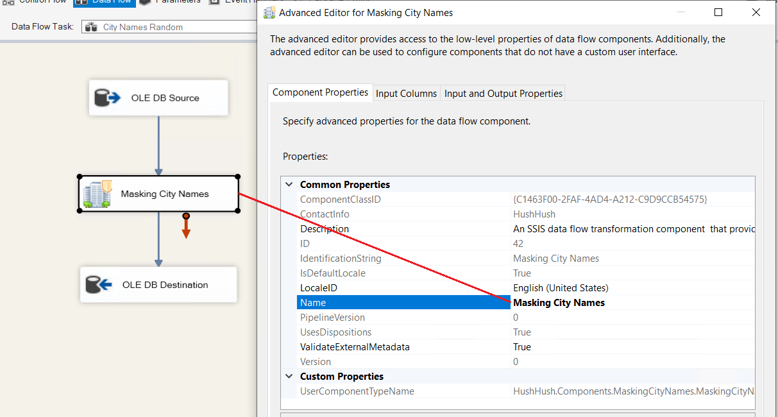Click the OLE DB Source component icon
The width and height of the screenshot is (778, 417).
[108, 98]
